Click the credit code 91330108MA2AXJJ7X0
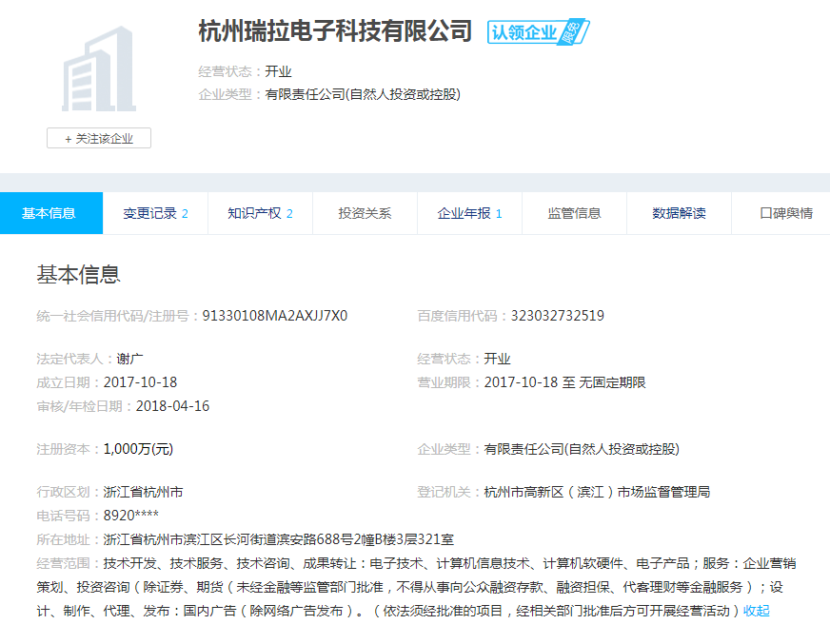The width and height of the screenshot is (830, 644). coord(275,316)
